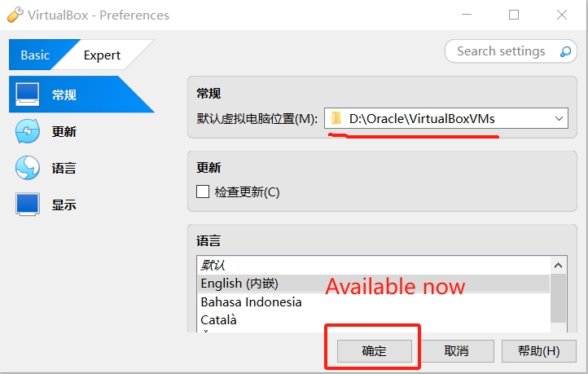The width and height of the screenshot is (588, 374).
Task: Open help via 帮助(H) button
Action: pos(539,351)
